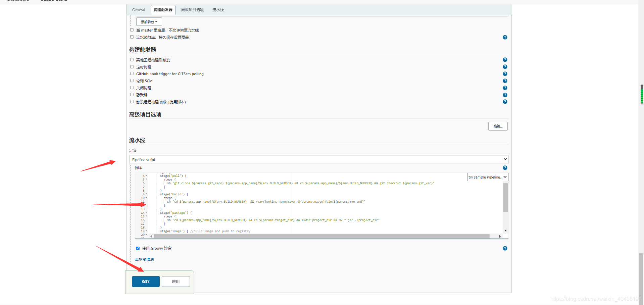Click the stage('pull') code line
Screen dimensions: 644x305
173,176
